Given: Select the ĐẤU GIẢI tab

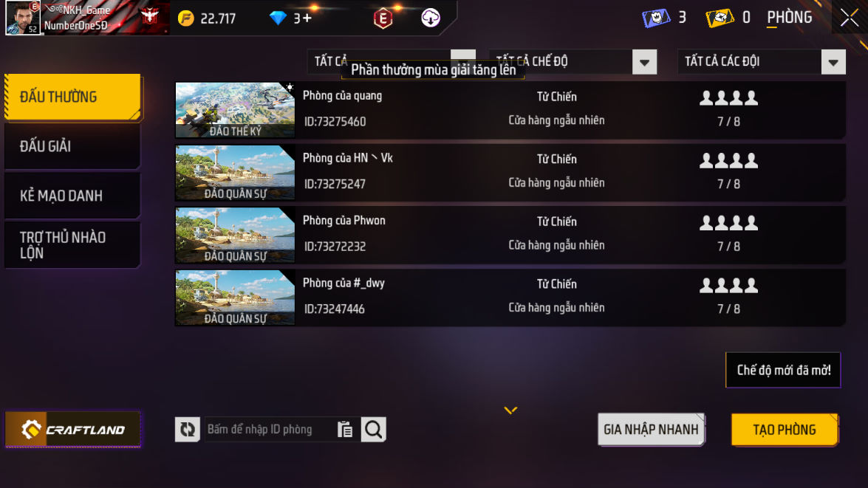Looking at the screenshot, I should (x=72, y=146).
